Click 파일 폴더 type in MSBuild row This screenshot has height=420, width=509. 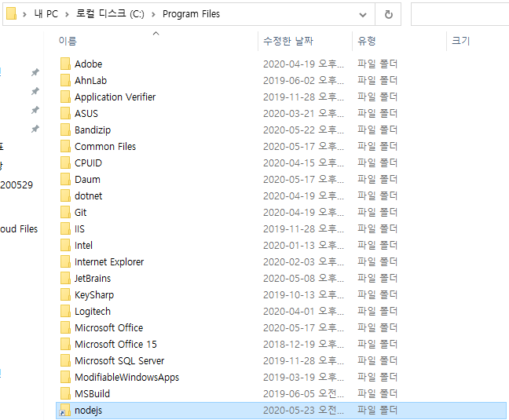tap(378, 393)
